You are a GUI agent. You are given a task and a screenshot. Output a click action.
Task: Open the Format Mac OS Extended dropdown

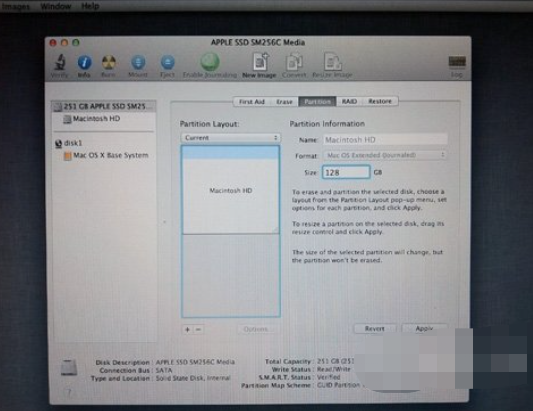click(385, 155)
